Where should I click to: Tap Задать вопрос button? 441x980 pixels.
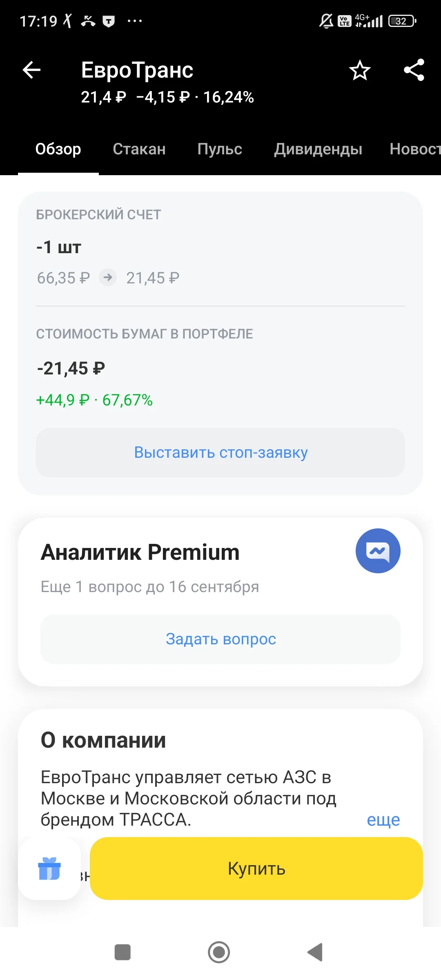[220, 639]
